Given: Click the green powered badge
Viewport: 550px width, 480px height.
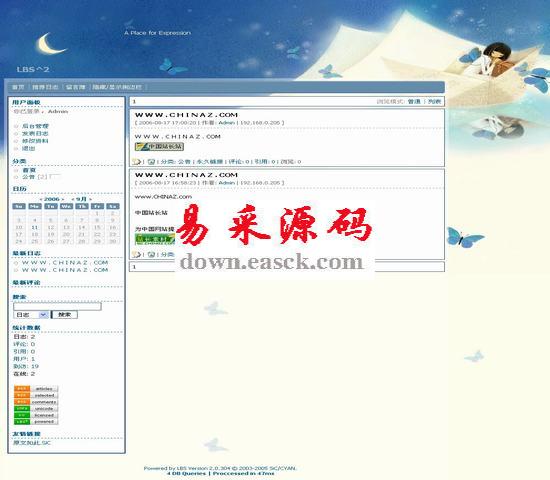Looking at the screenshot, I should pos(36,422).
